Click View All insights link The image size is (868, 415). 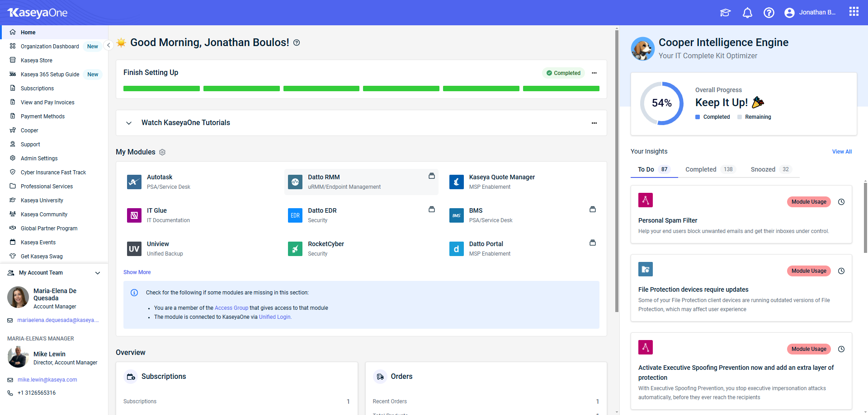[841, 152]
